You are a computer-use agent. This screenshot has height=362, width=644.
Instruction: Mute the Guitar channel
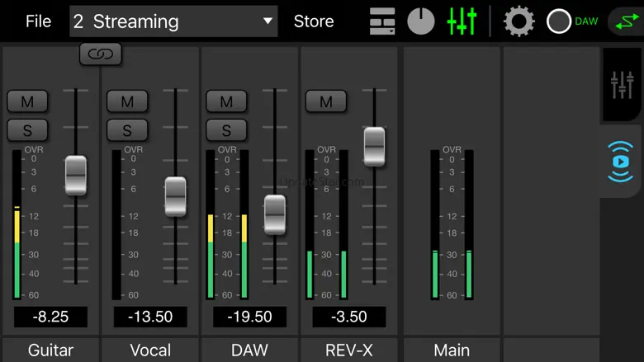[x=27, y=101]
